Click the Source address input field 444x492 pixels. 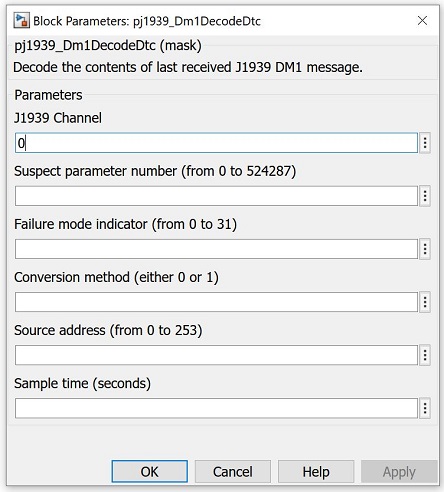coord(216,355)
